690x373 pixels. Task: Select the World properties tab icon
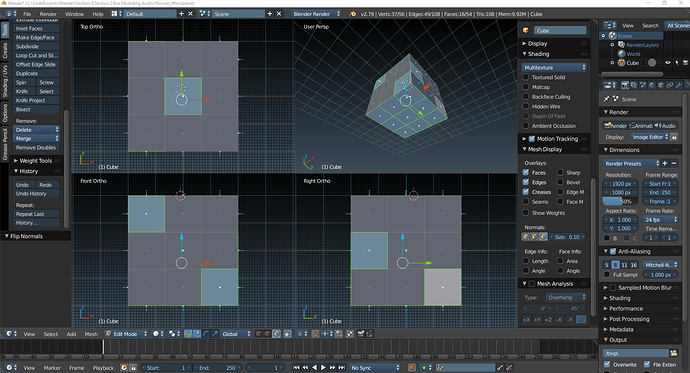coord(652,85)
